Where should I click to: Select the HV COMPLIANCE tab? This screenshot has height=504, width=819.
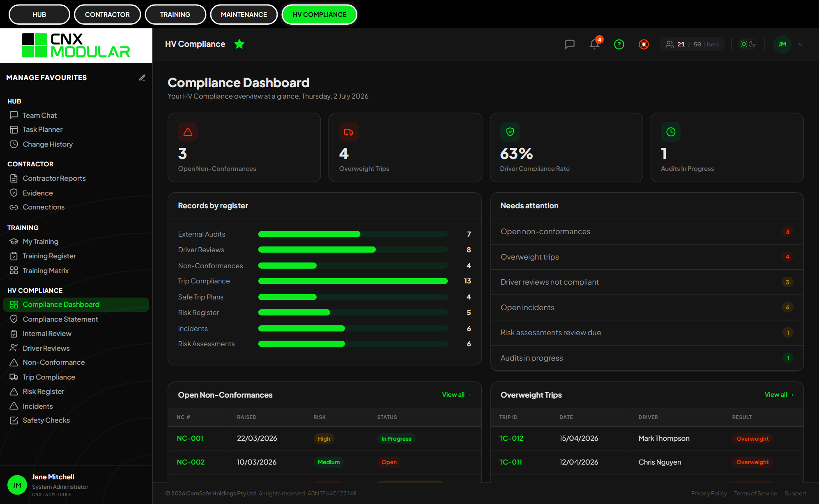[x=320, y=14]
